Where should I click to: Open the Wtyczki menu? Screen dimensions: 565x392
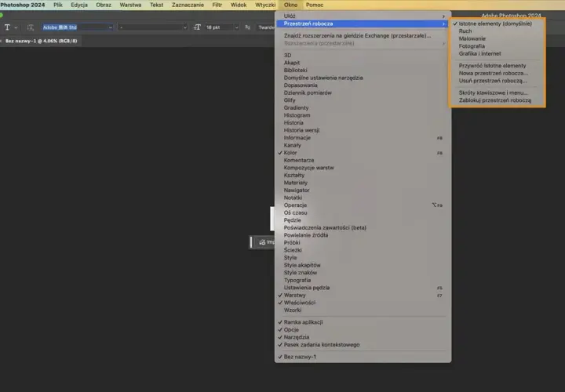(x=265, y=5)
